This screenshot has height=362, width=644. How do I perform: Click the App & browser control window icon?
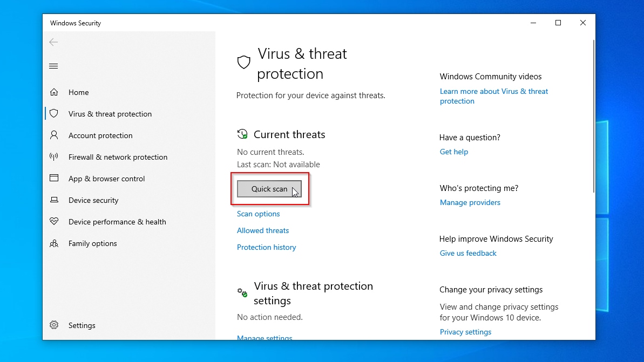(x=54, y=179)
